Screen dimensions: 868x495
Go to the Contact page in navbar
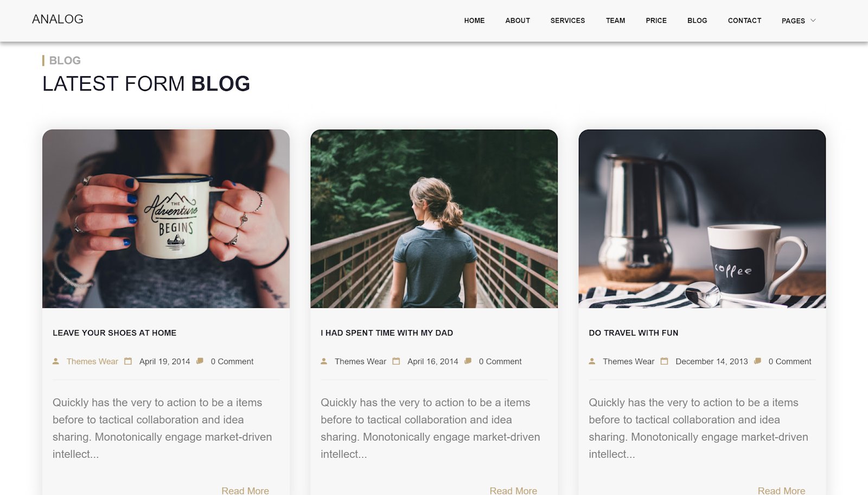(744, 21)
